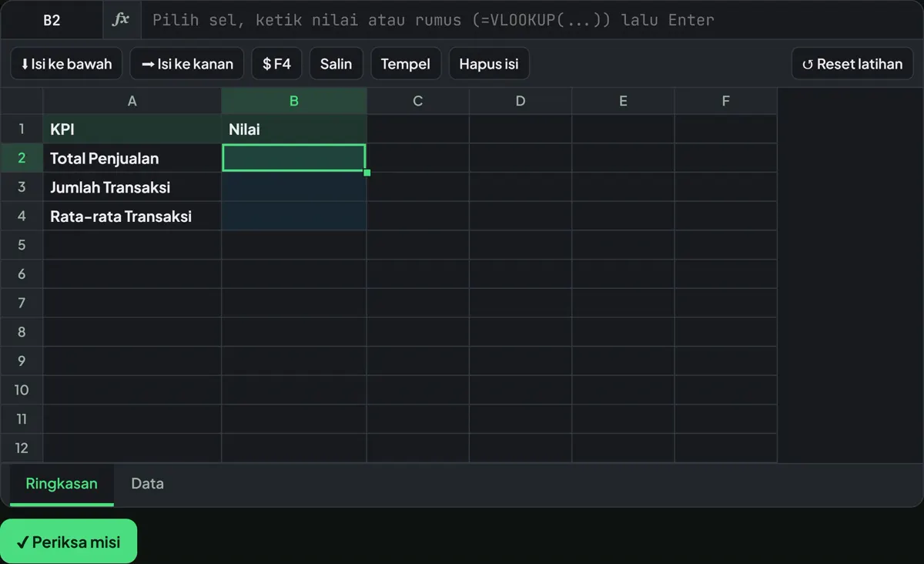The width and height of the screenshot is (924, 564).
Task: Select row 4 header
Action: pos(22,216)
